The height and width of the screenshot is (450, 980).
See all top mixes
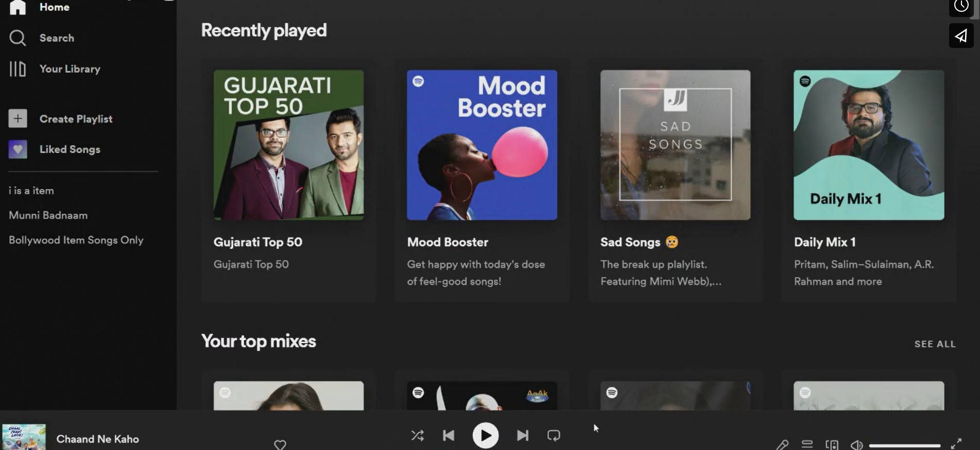point(935,344)
